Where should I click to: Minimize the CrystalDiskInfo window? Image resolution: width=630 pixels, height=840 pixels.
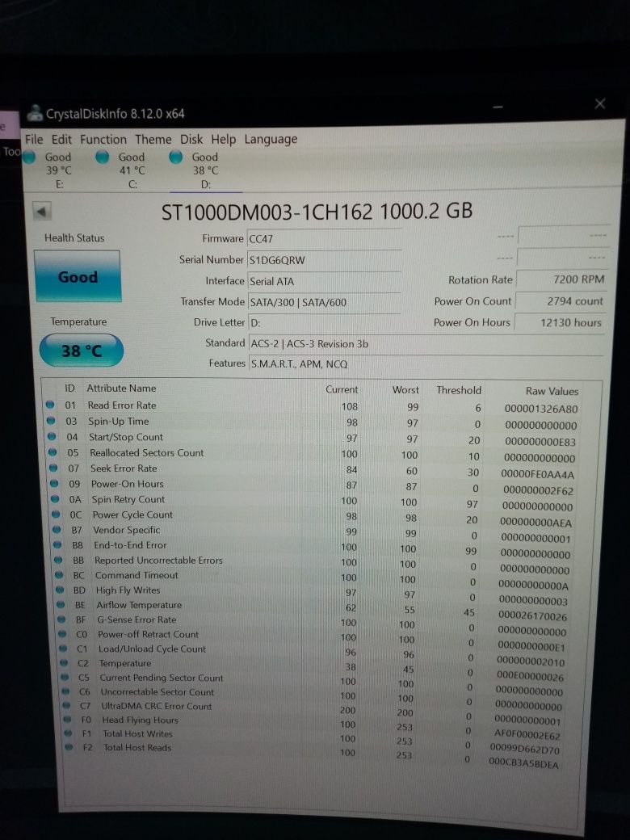click(x=498, y=107)
